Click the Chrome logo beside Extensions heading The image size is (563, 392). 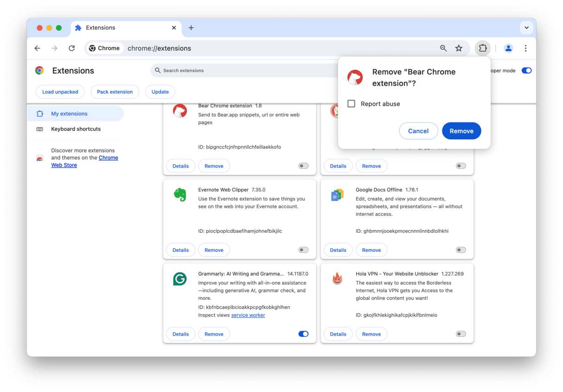pos(39,70)
